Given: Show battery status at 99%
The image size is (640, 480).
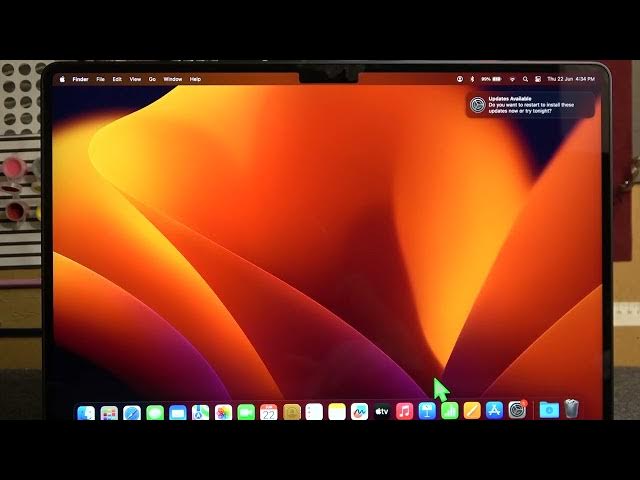Looking at the screenshot, I should [491, 79].
